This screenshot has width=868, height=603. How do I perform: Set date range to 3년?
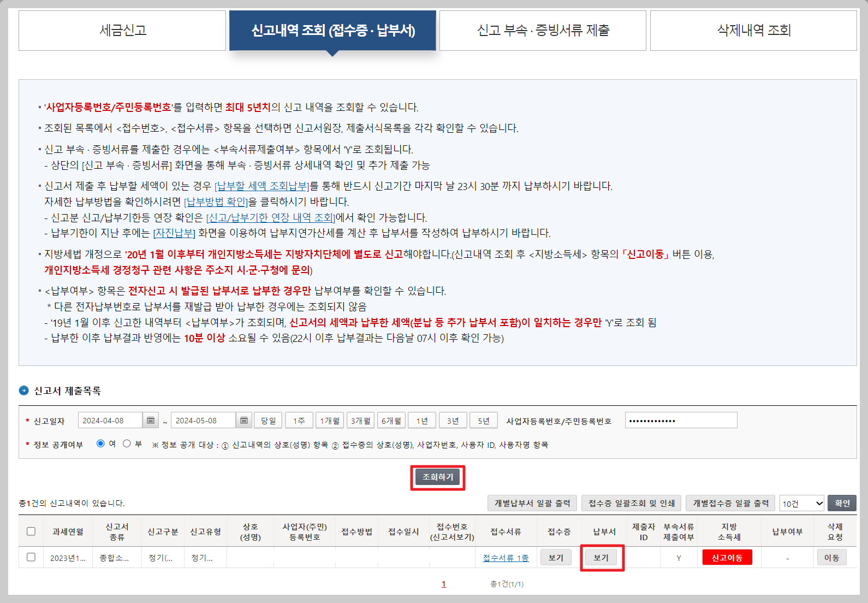click(453, 421)
